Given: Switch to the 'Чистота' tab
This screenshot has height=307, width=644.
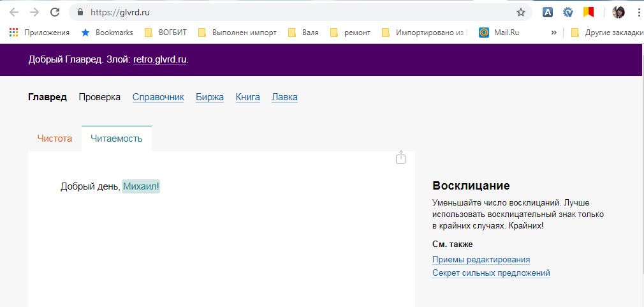Looking at the screenshot, I should [55, 139].
